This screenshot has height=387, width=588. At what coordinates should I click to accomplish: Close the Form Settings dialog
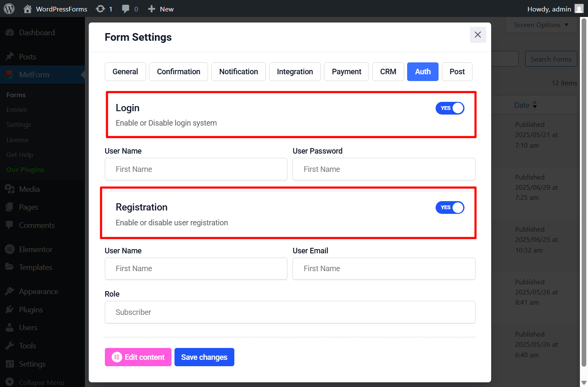click(478, 35)
